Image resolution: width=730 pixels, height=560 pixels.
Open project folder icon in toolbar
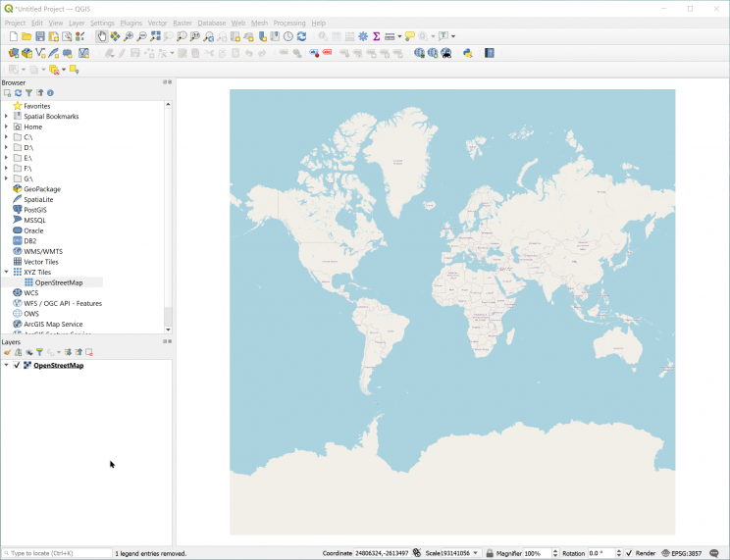pos(26,36)
